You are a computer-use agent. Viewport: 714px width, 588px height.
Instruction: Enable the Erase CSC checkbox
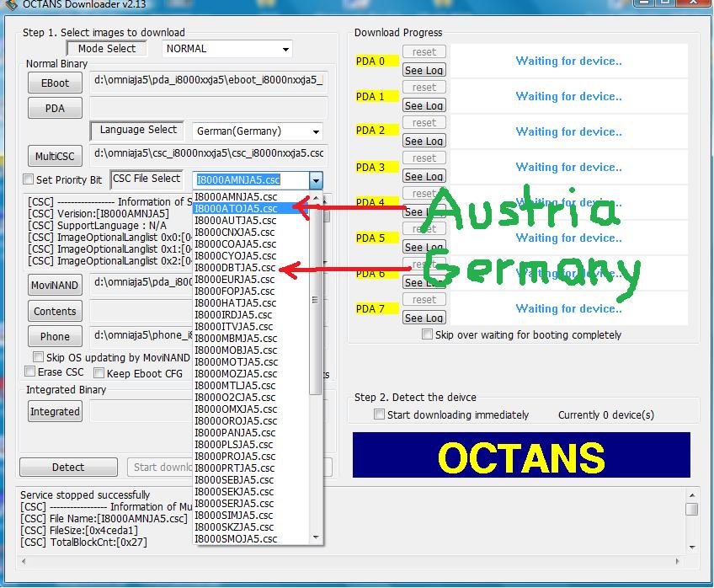(29, 372)
